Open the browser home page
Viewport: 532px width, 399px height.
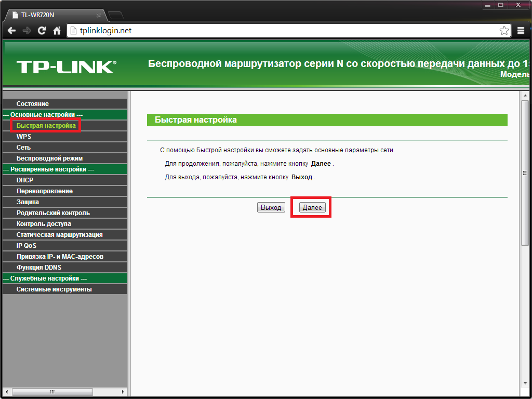56,31
